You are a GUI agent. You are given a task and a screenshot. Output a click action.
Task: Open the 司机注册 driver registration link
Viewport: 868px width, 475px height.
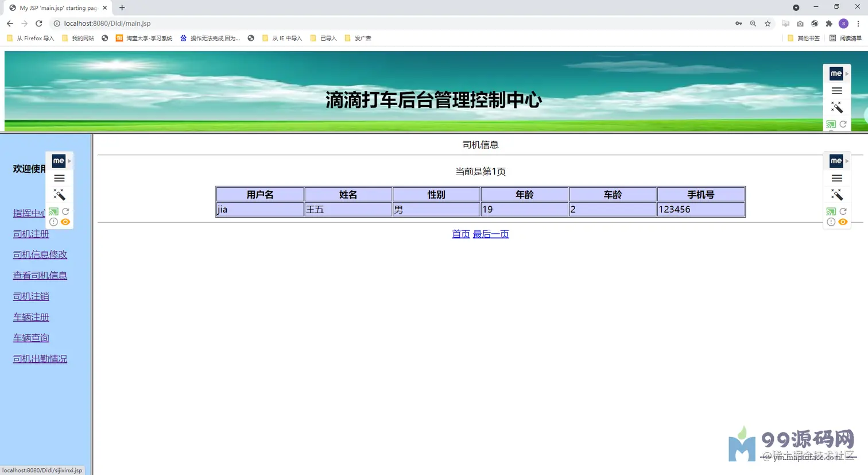tap(31, 234)
